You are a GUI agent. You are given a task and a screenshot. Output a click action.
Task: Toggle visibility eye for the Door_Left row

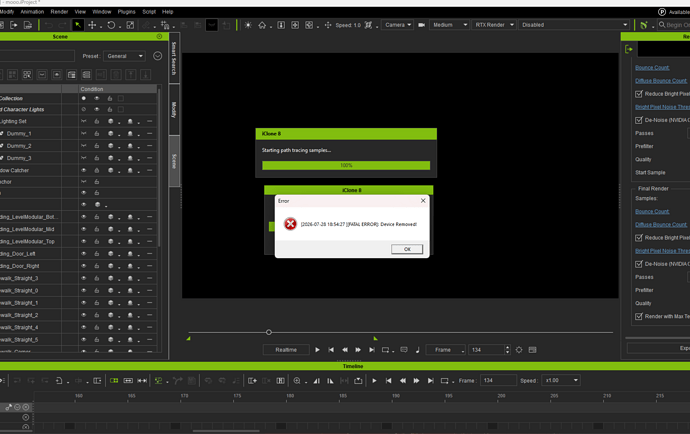[84, 254]
